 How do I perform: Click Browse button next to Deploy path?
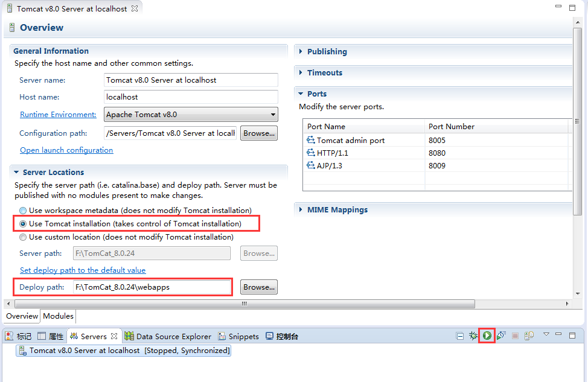pos(259,287)
